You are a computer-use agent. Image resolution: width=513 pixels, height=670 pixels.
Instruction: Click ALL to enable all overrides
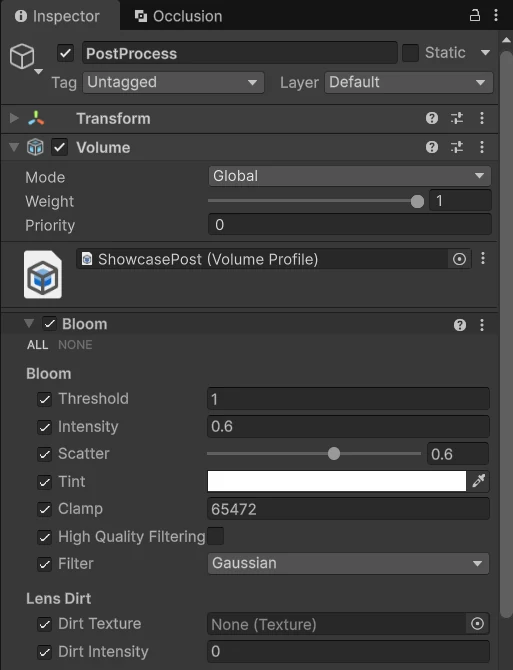[38, 345]
